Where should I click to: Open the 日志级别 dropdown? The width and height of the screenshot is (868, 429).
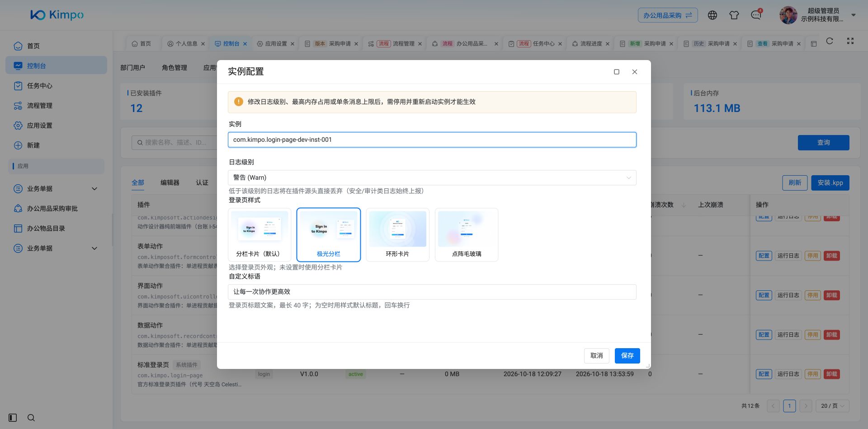432,177
